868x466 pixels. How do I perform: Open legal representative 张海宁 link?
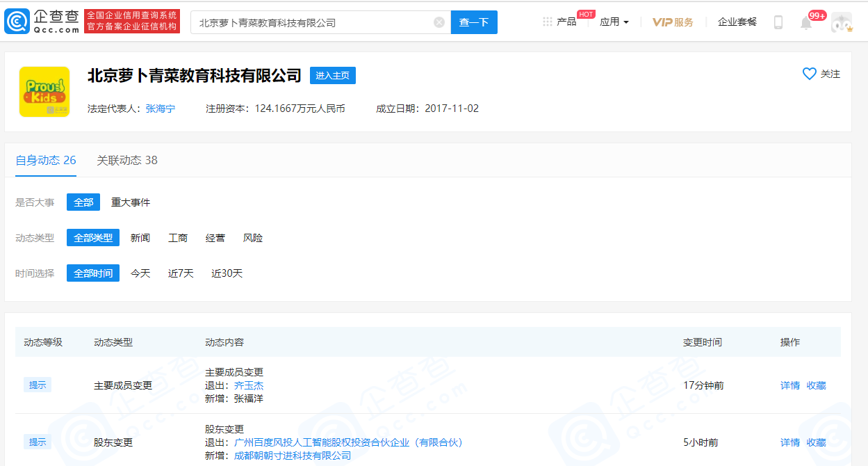[161, 109]
